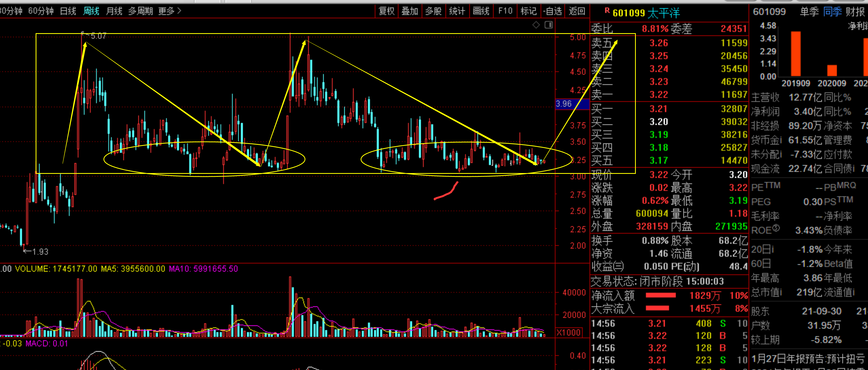This screenshot has height=370, width=868.
Task: Open the 画线 drawing tools
Action: pos(481,11)
